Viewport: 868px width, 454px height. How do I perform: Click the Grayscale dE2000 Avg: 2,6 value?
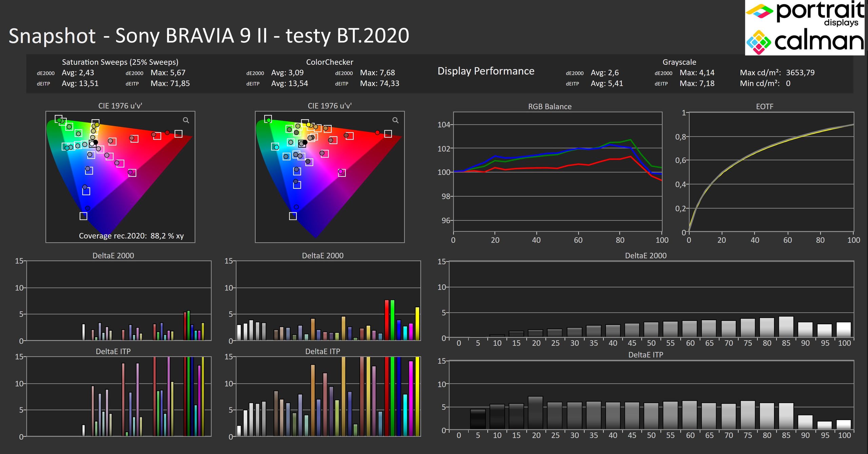point(605,73)
